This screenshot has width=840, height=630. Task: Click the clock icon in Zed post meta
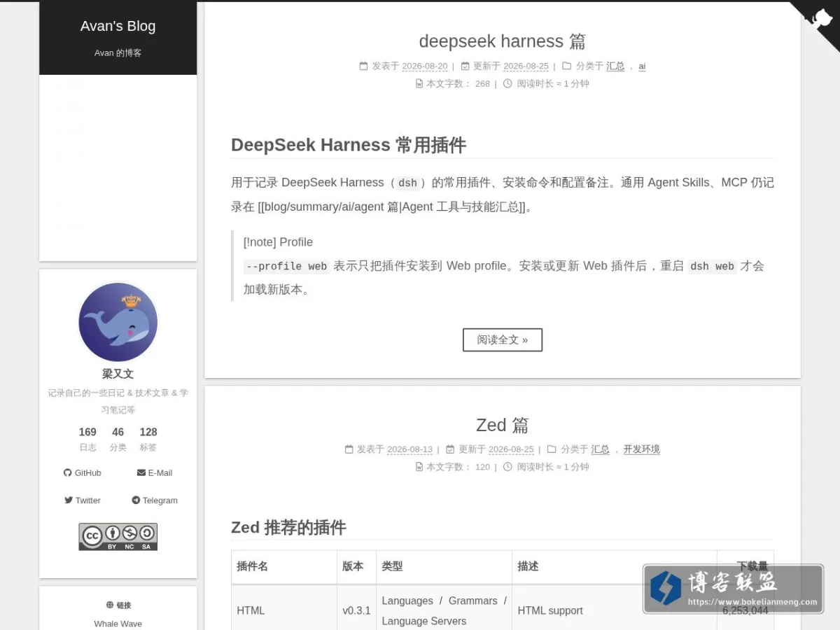coord(507,467)
